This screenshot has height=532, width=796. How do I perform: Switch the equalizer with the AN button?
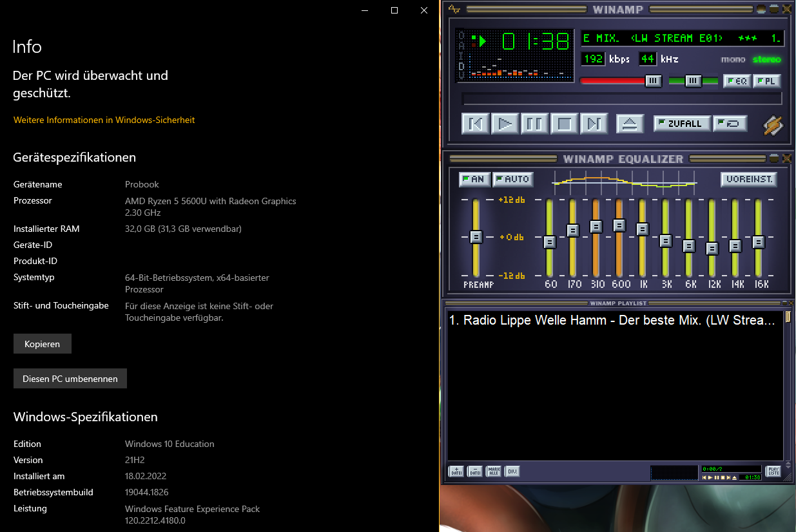475,179
